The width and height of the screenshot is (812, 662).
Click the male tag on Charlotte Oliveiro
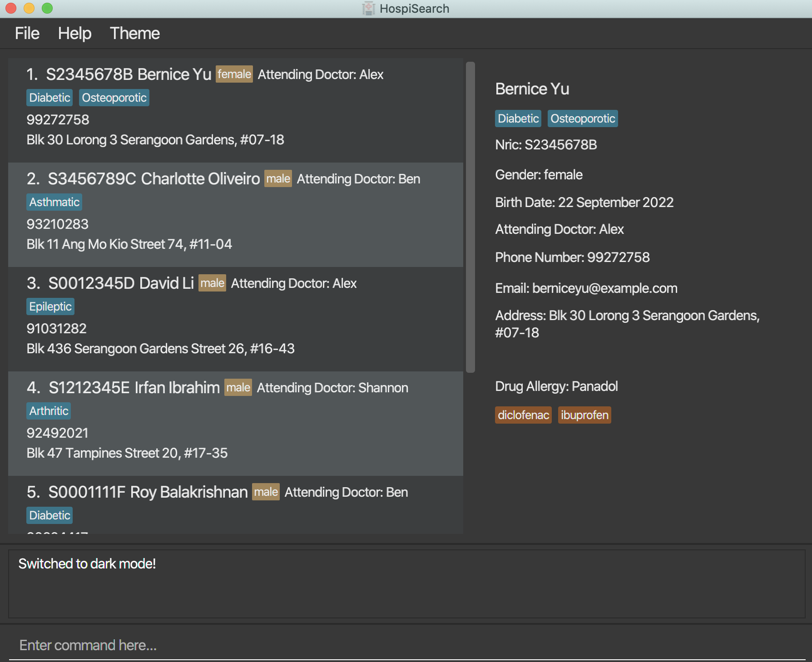[x=278, y=178]
